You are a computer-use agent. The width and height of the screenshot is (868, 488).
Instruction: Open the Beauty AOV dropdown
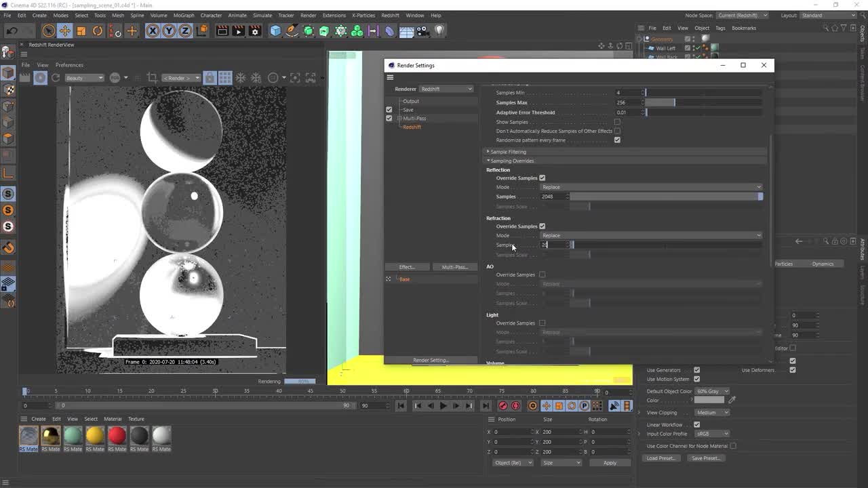point(84,78)
